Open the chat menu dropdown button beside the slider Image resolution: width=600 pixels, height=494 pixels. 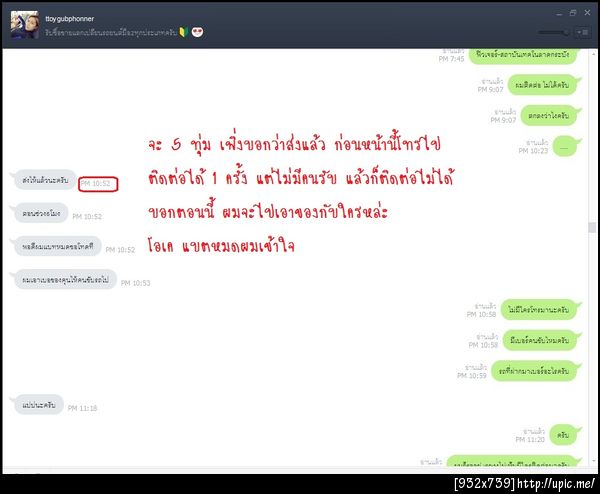click(x=583, y=33)
